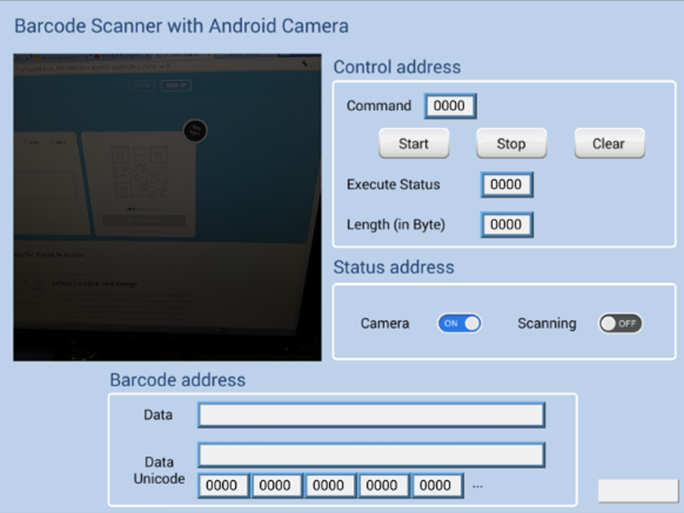Toggle the Camera switch off
Screen dimensions: 684x513
459,323
